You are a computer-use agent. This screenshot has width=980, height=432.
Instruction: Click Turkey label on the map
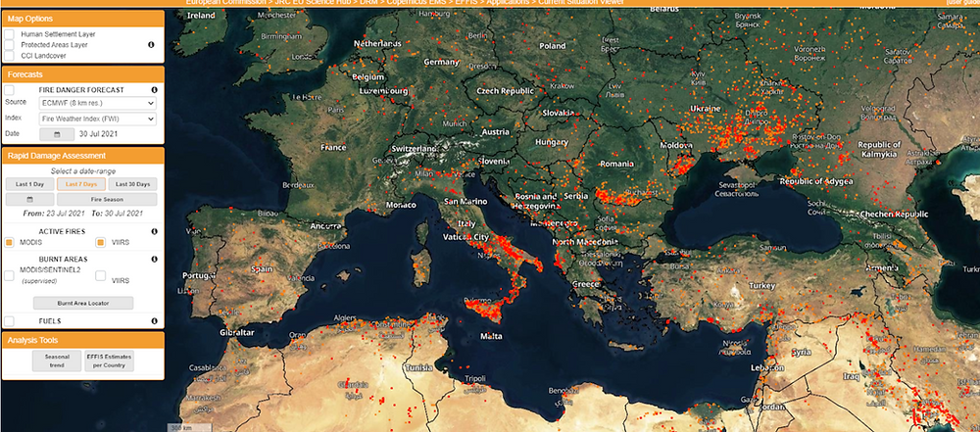pyautogui.click(x=762, y=286)
